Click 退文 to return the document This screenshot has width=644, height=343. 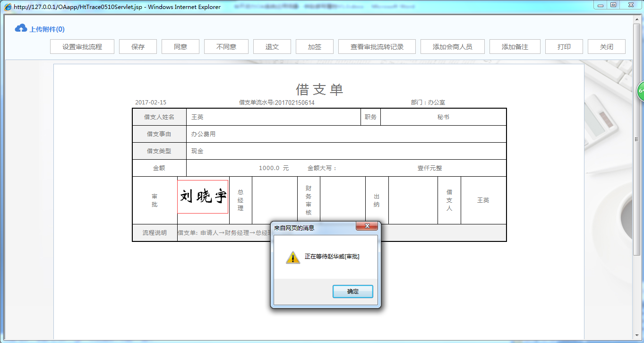tap(272, 46)
